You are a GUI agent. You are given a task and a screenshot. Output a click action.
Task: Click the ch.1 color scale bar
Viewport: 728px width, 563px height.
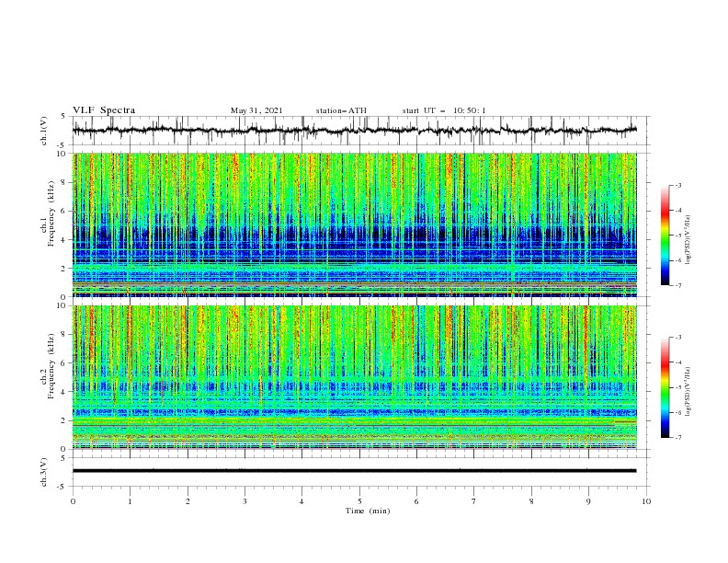(665, 236)
